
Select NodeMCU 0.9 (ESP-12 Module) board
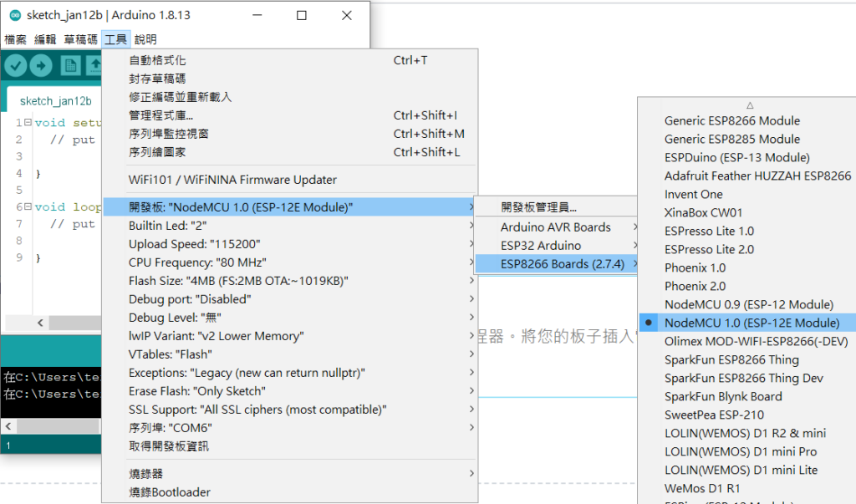tap(748, 304)
